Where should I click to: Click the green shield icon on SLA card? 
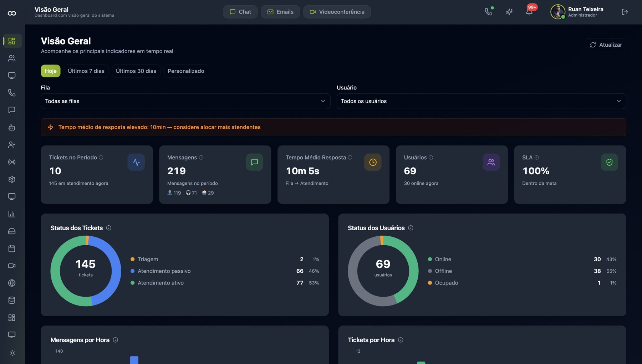click(x=610, y=162)
